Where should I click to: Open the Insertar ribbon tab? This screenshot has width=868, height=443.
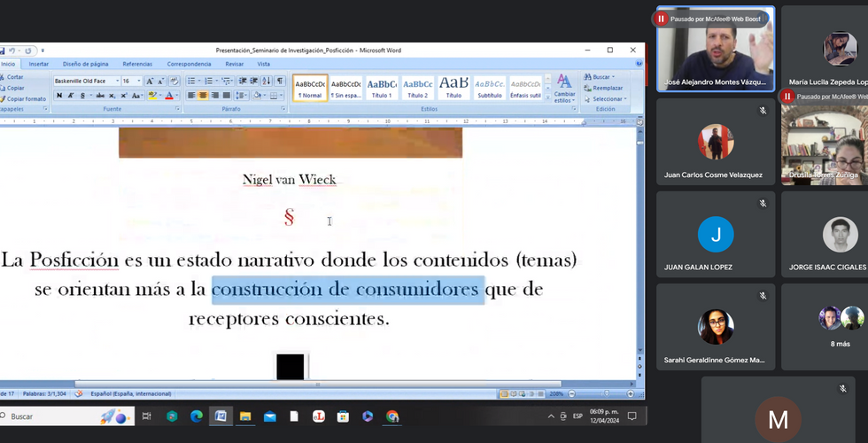(39, 64)
